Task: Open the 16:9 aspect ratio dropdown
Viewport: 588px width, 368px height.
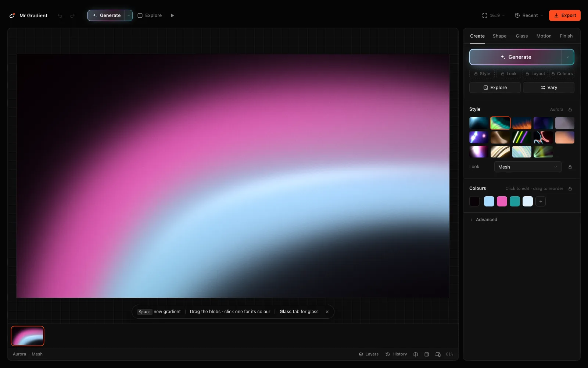Action: (x=494, y=15)
